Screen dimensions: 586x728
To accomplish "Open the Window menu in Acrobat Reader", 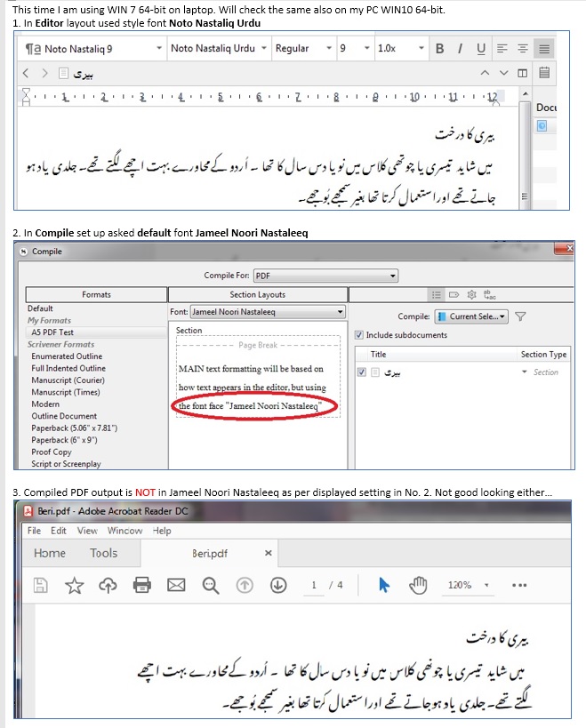I will point(124,531).
